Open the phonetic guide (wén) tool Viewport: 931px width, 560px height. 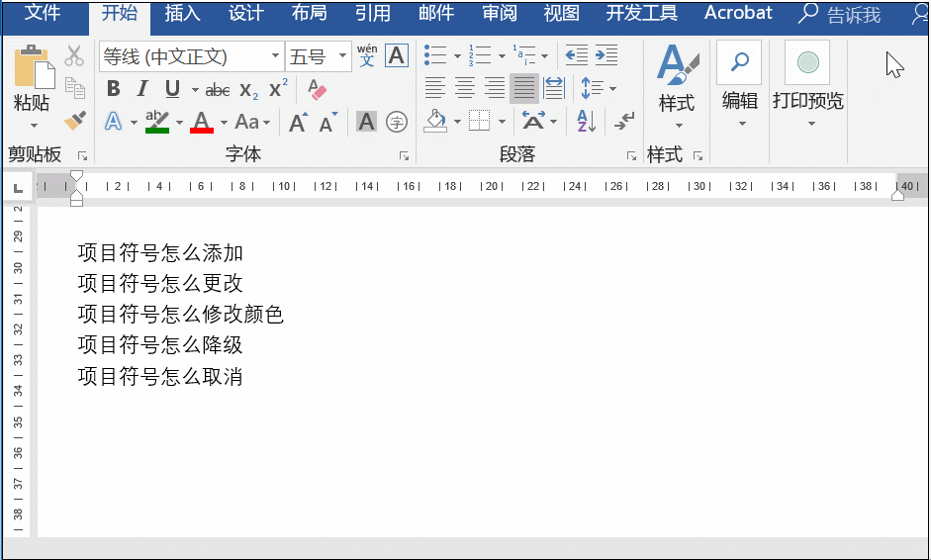pos(367,55)
